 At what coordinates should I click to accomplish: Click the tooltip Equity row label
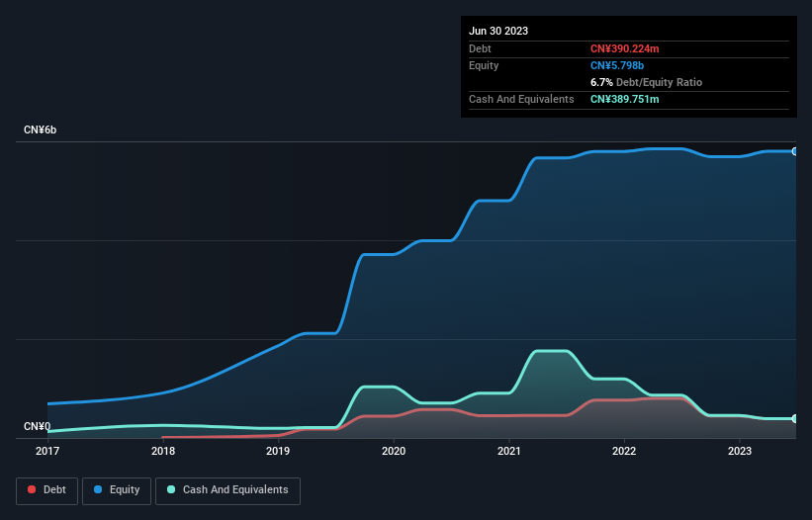point(484,65)
